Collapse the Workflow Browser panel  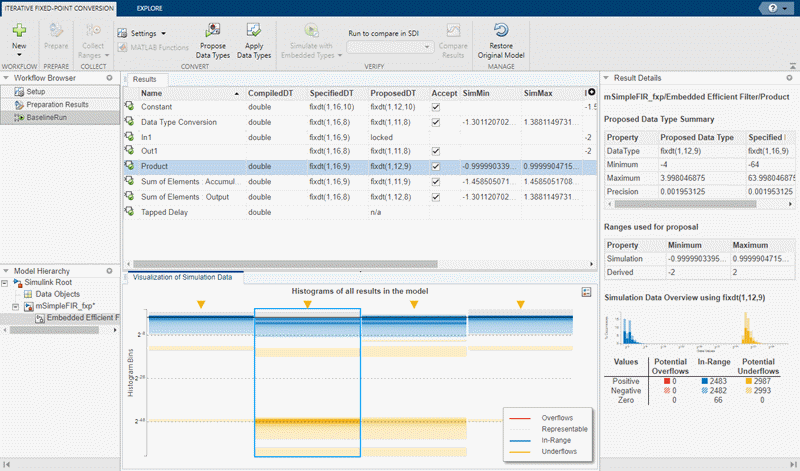[6, 78]
